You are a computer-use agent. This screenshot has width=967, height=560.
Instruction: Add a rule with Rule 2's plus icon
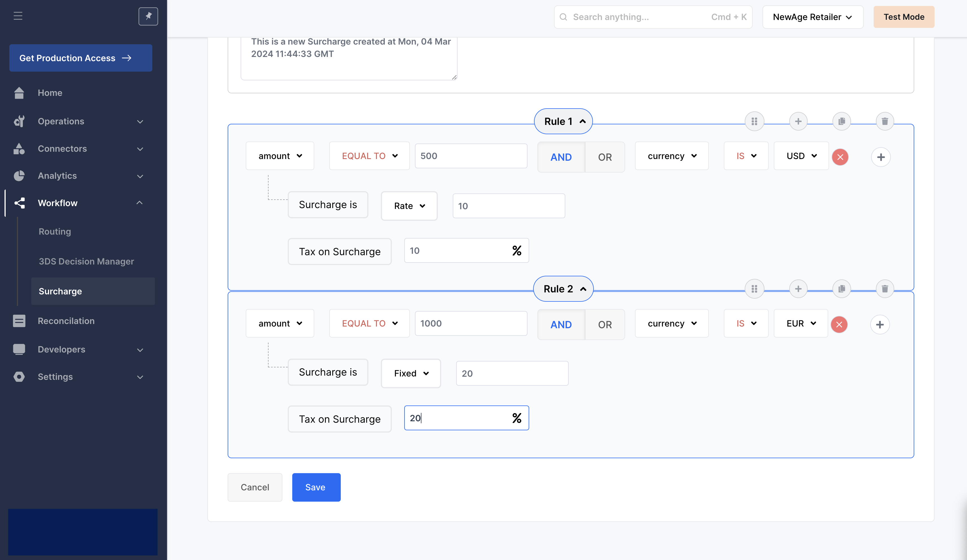click(x=798, y=289)
